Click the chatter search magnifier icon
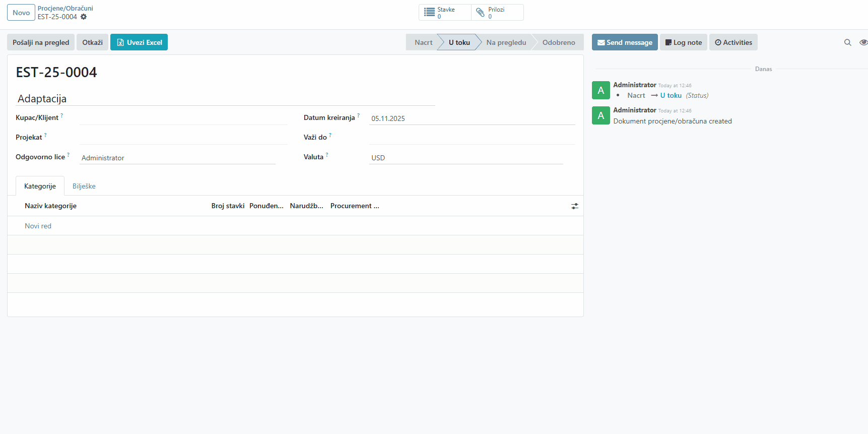 [x=847, y=42]
